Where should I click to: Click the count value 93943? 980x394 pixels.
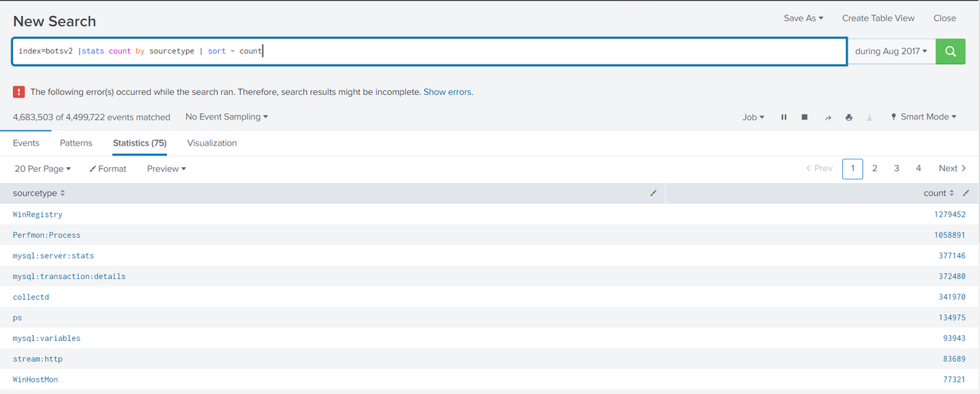click(954, 339)
